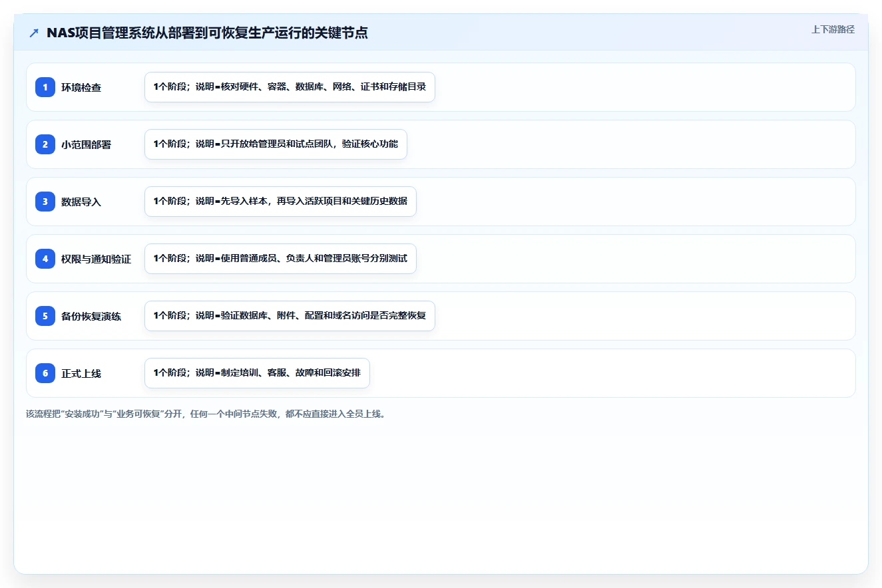Click the step 5 number badge
The width and height of the screenshot is (882, 588).
pos(45,316)
